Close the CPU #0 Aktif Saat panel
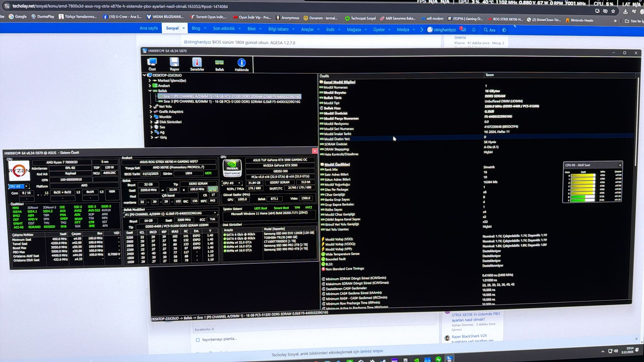This screenshot has height=362, width=644. (x=620, y=165)
